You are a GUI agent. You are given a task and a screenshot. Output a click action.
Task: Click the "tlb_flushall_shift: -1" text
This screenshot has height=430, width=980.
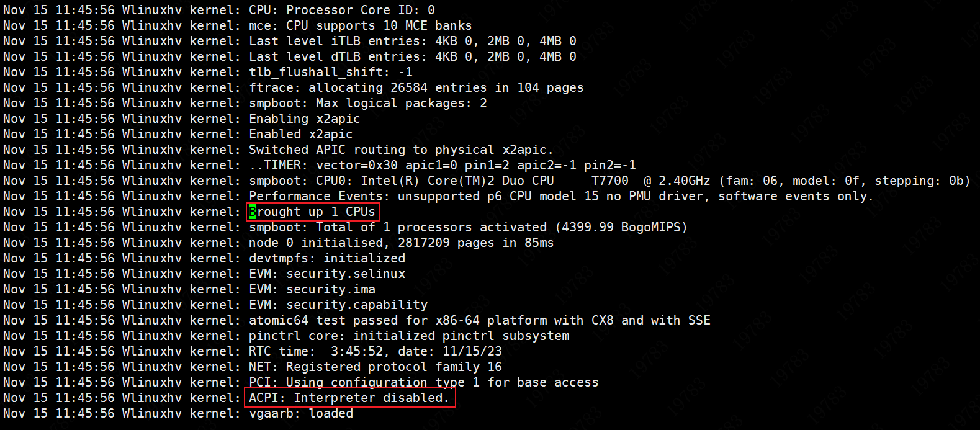pos(331,72)
